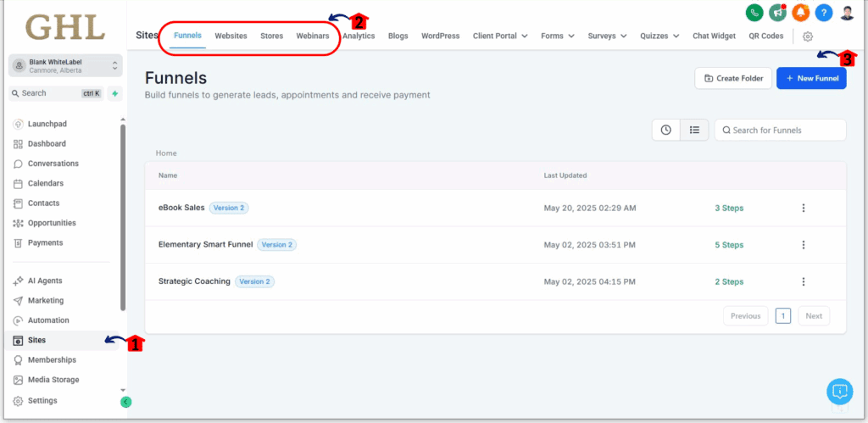Switch to Stores tab
Screen dimensions: 868x423
272,36
